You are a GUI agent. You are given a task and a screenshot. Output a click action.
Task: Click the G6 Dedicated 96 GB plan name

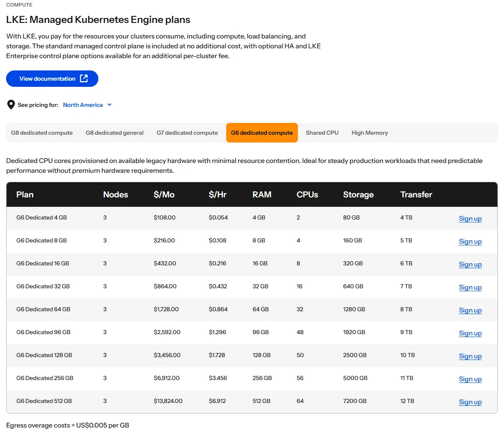point(43,332)
